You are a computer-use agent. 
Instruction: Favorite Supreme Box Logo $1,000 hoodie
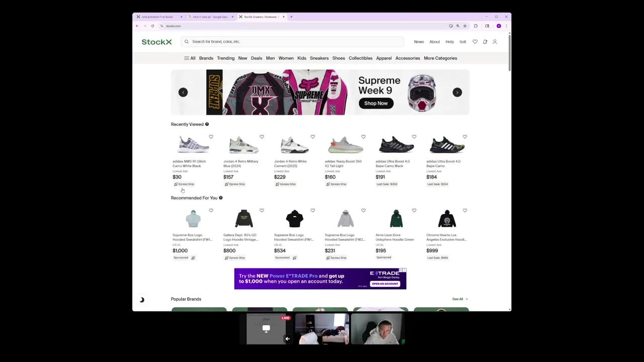211,210
